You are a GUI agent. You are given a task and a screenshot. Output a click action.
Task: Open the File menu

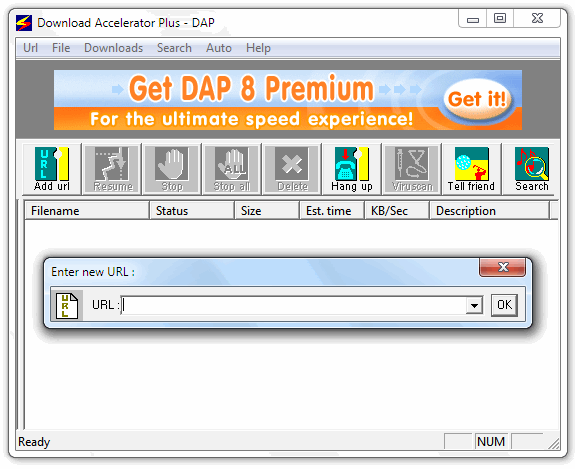[x=61, y=48]
